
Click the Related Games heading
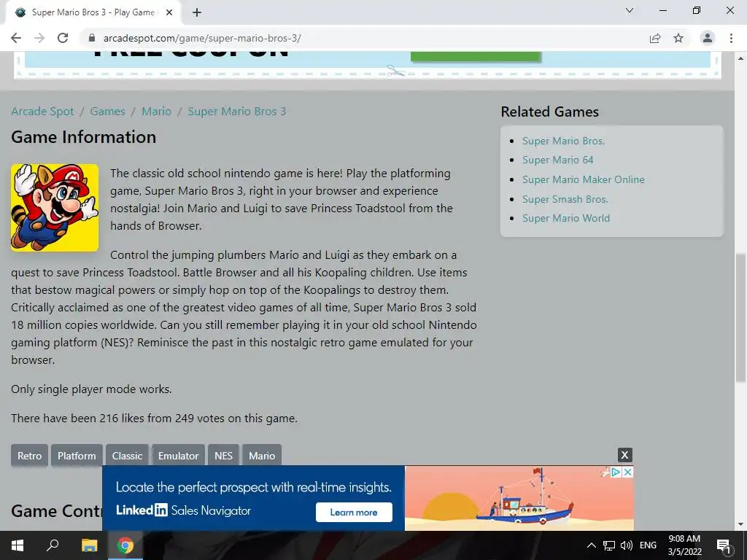[x=550, y=112]
